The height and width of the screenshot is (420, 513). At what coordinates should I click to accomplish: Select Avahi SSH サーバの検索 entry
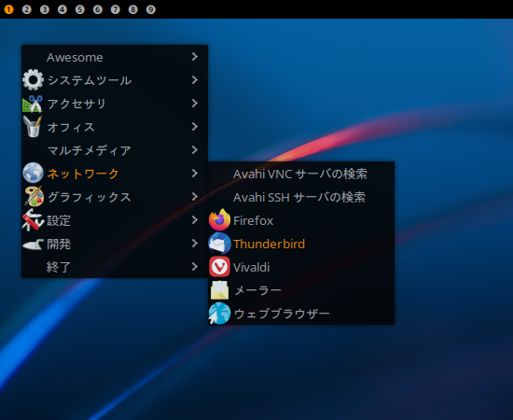pyautogui.click(x=300, y=197)
